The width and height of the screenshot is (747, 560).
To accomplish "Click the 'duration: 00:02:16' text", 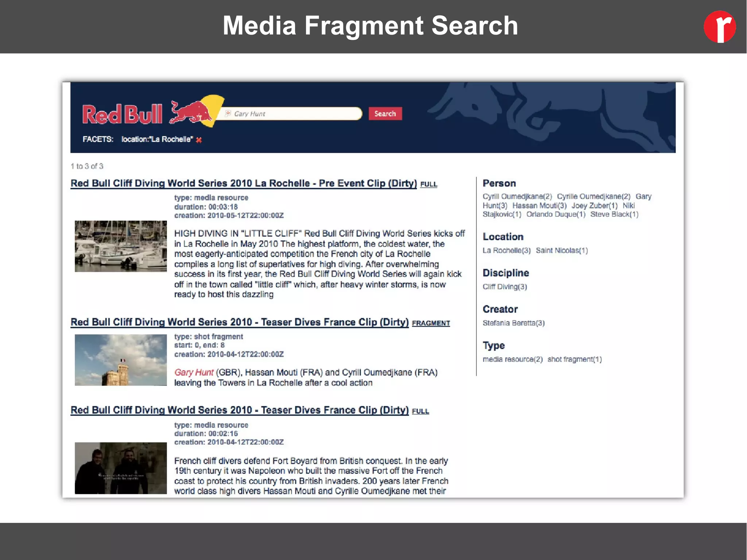I will 206,434.
